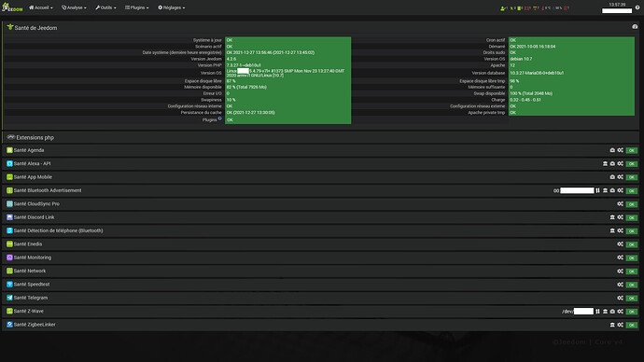Click the green presence summary icon in top bar
Image resolution: width=644 pixels, height=362 pixels.
click(x=504, y=8)
